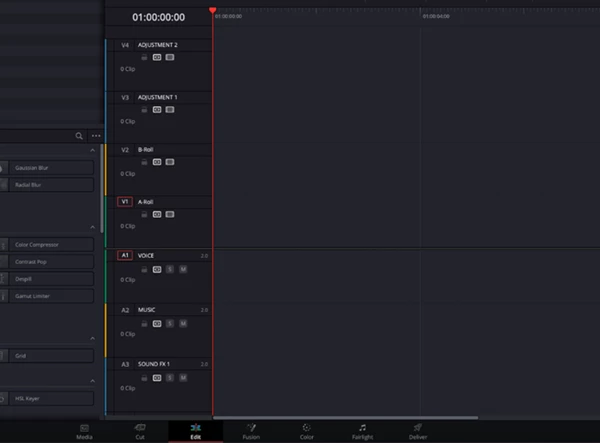
Task: Open the effects search icon
Action: [x=79, y=136]
